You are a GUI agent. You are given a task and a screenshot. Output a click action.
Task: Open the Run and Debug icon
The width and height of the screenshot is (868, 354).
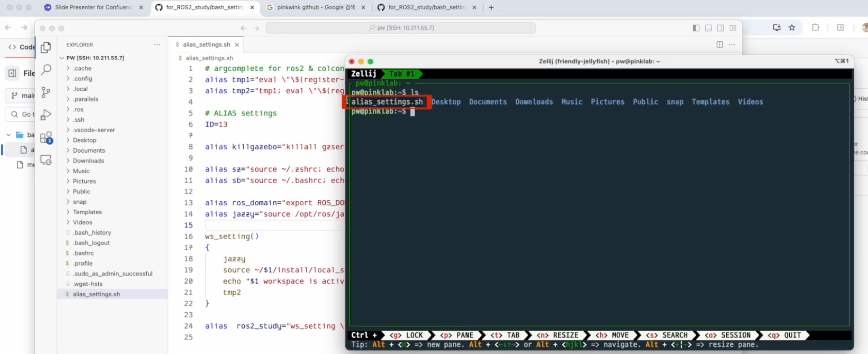(x=46, y=115)
